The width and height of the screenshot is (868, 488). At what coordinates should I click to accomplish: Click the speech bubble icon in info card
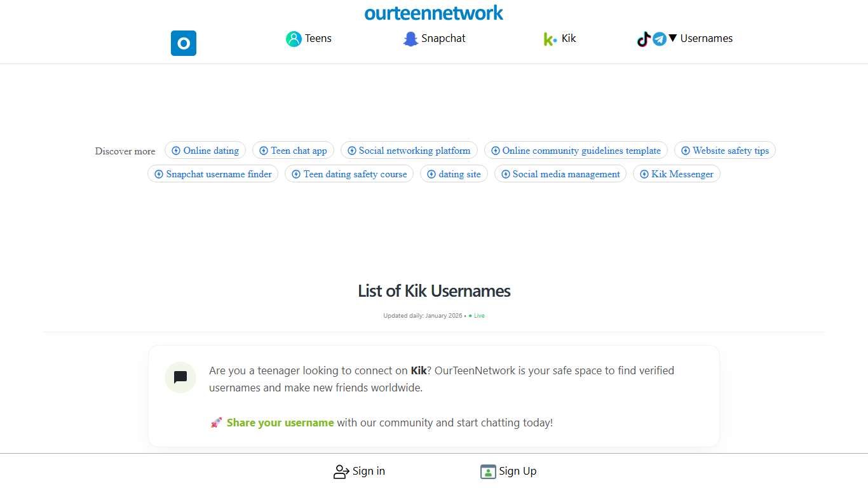tap(180, 377)
